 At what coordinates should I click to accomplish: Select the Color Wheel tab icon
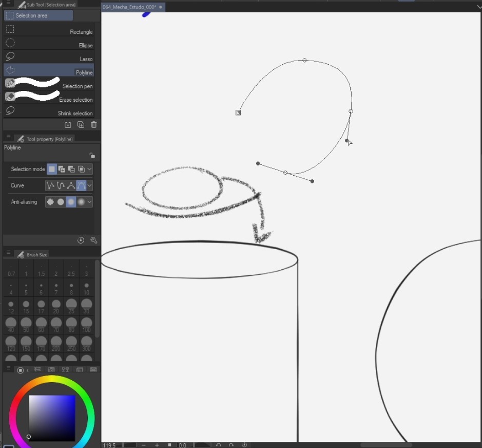click(x=21, y=370)
